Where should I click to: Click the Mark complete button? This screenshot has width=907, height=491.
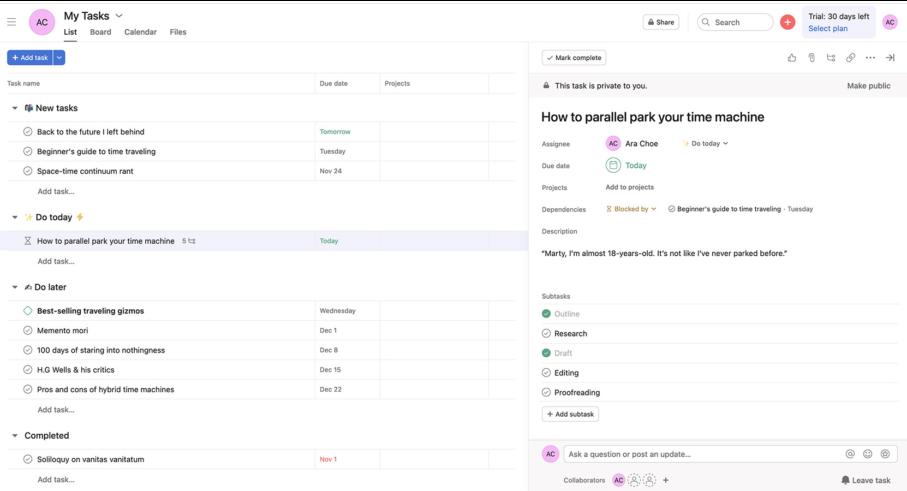click(574, 58)
